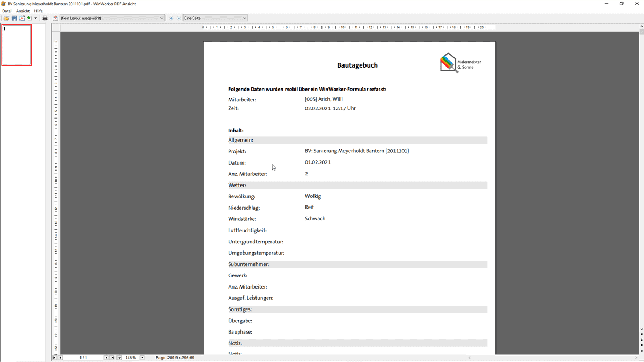The image size is (644, 362).
Task: Click the printer icon
Action: 45,18
